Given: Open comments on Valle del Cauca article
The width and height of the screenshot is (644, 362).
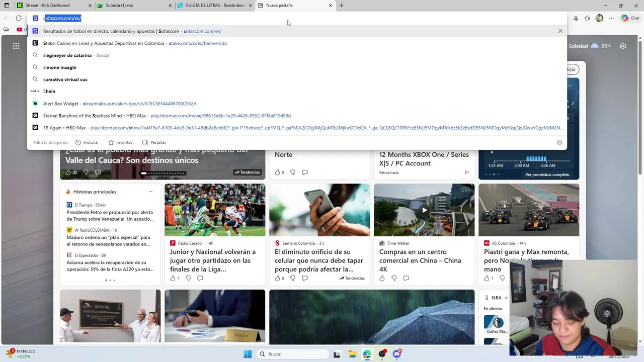Looking at the screenshot, I should point(98,172).
